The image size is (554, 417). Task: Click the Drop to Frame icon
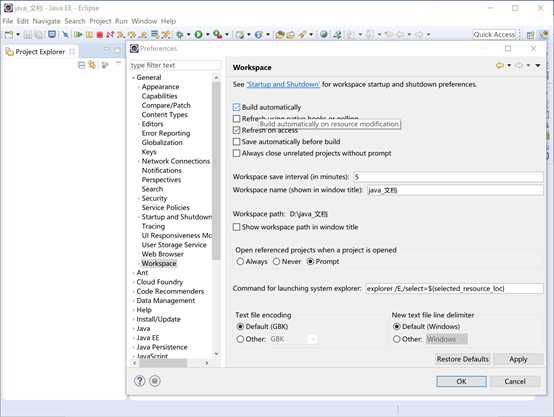[154, 35]
